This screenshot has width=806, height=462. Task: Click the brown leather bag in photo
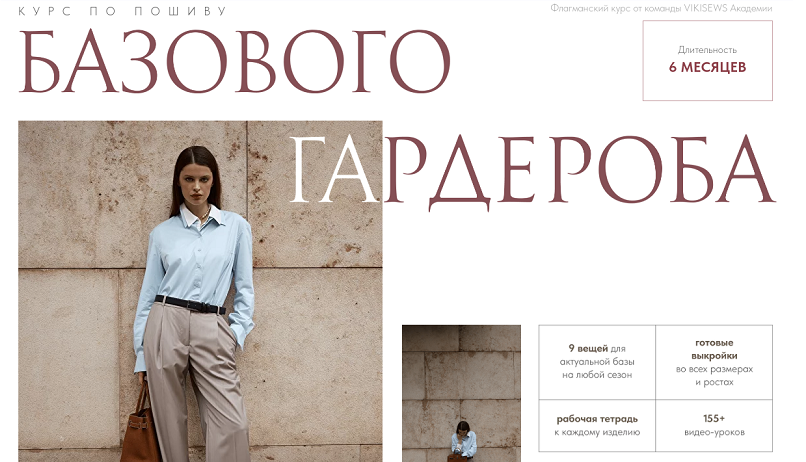pos(140,429)
